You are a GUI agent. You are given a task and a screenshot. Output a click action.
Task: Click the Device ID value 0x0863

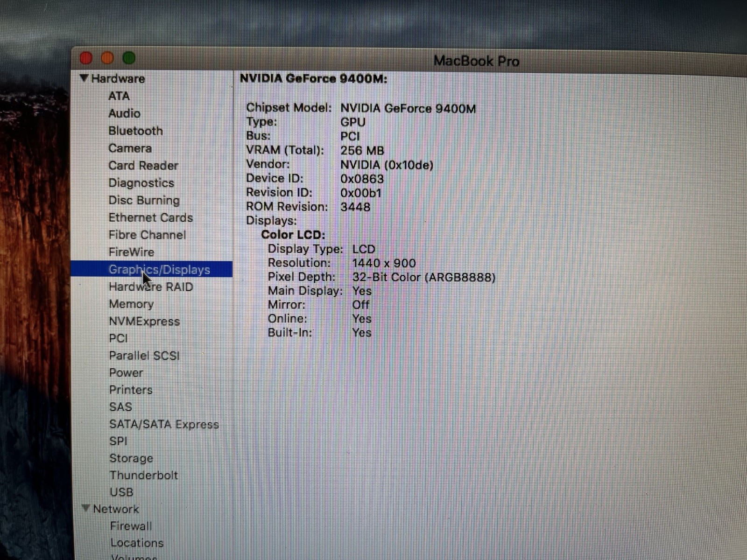362,179
